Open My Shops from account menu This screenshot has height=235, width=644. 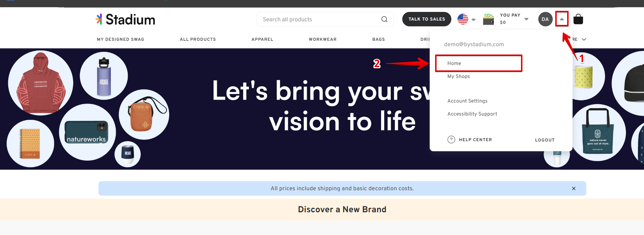459,76
